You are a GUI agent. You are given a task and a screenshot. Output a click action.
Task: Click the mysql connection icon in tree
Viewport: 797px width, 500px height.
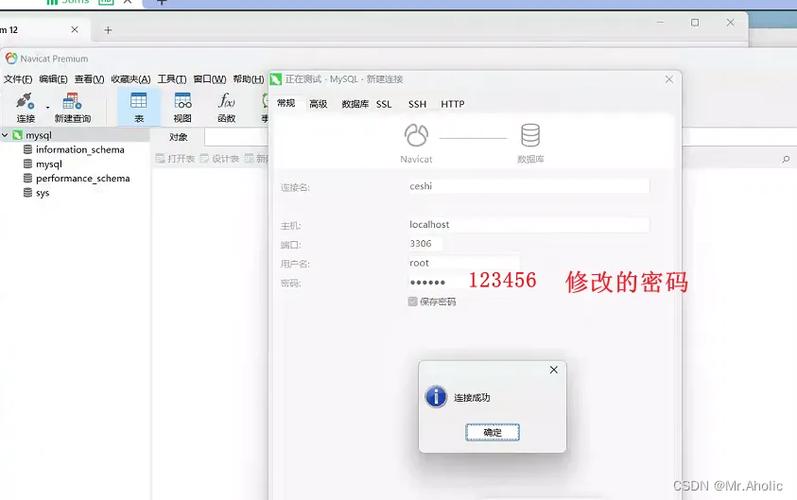pos(17,135)
